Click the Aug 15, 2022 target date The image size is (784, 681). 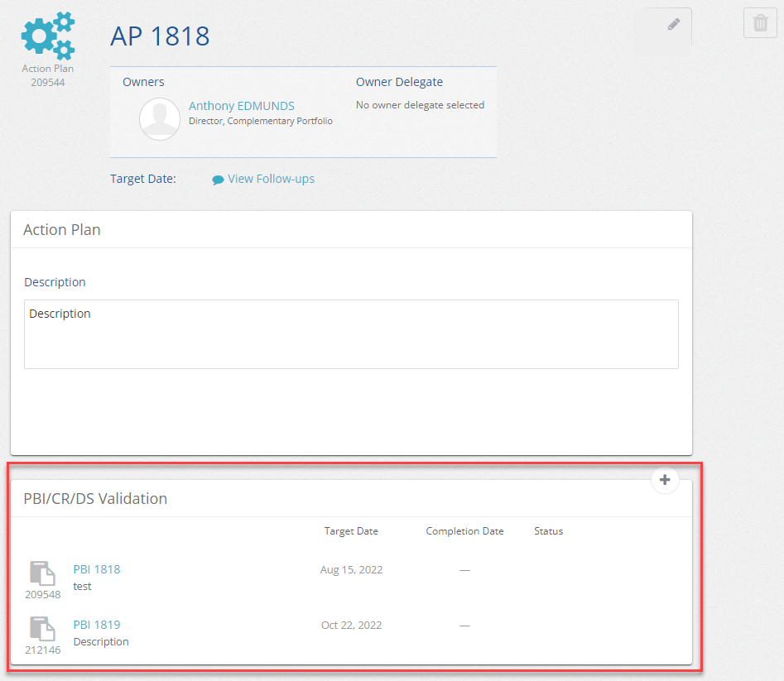[351, 569]
